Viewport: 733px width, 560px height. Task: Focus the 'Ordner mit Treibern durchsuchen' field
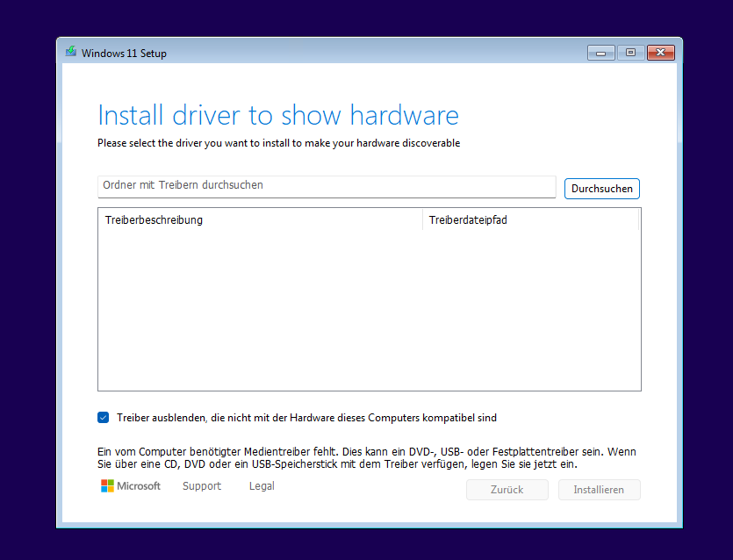pos(327,186)
